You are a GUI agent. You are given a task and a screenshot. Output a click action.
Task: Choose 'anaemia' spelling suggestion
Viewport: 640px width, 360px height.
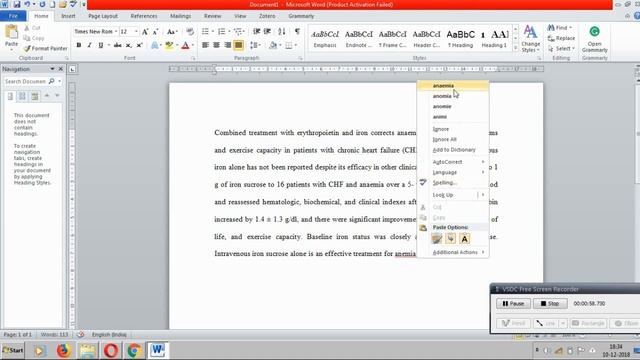tap(453, 86)
